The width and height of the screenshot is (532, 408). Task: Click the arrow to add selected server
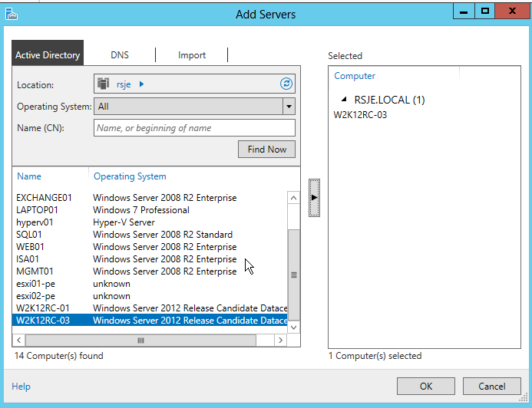[x=314, y=198]
